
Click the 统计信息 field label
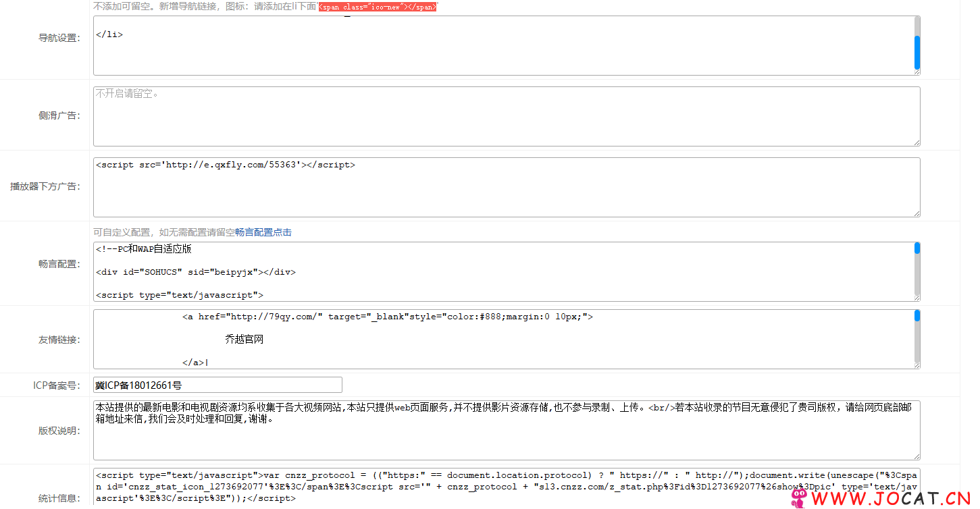point(59,498)
